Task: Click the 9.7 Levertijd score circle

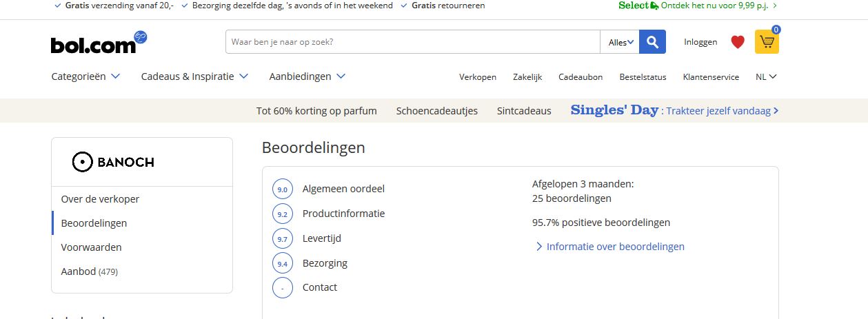Action: click(x=283, y=238)
